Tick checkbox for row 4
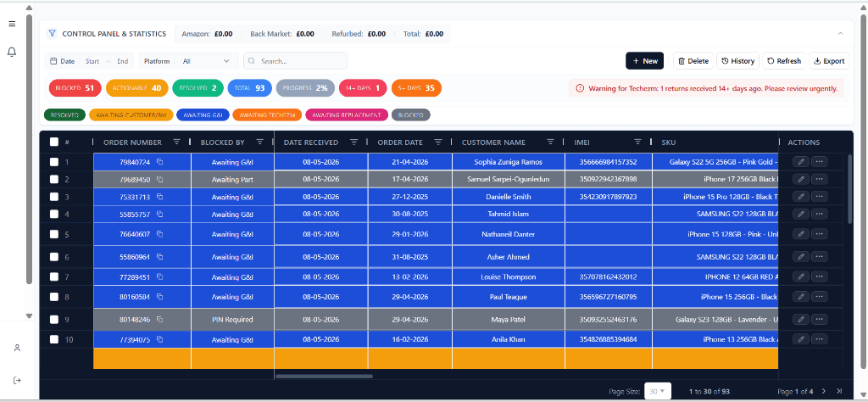Image resolution: width=868 pixels, height=402 pixels. [x=53, y=215]
